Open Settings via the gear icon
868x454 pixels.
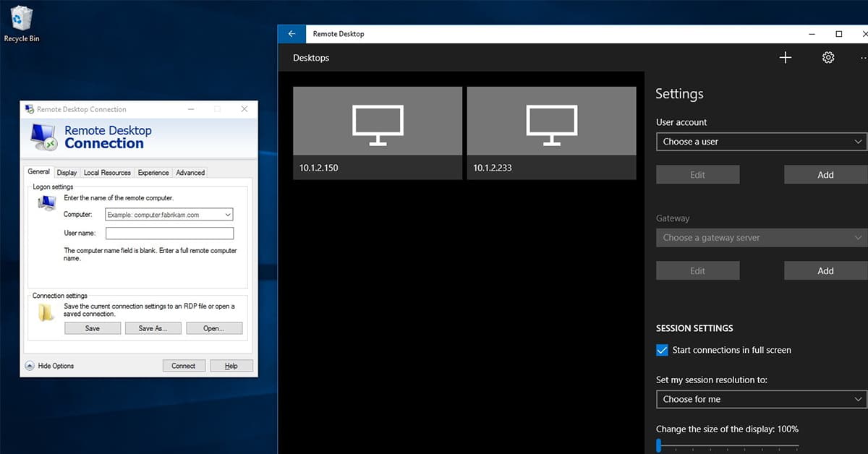coord(828,58)
